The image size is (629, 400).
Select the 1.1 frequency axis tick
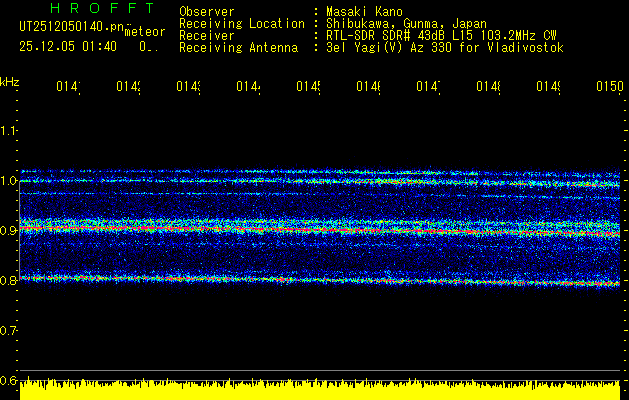point(9,131)
